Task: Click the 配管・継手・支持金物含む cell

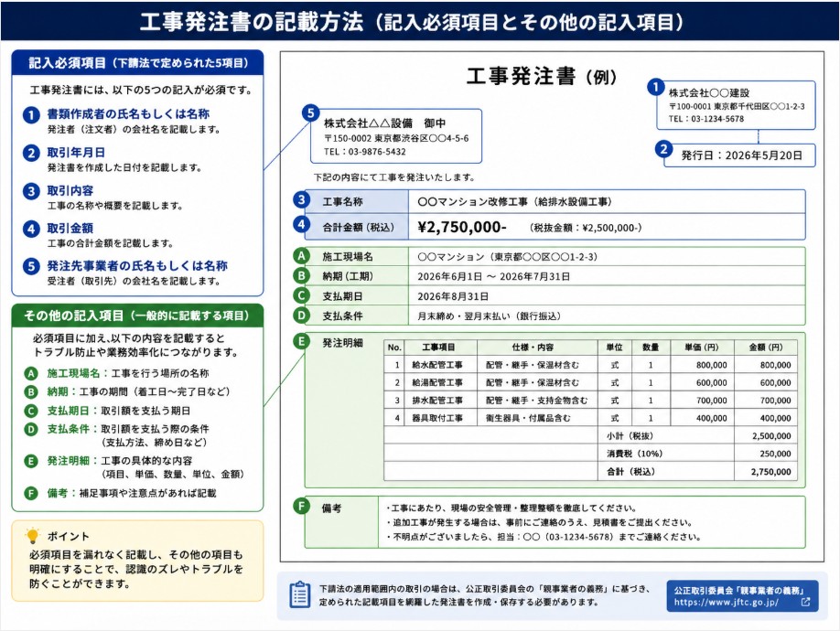Action: 536,401
